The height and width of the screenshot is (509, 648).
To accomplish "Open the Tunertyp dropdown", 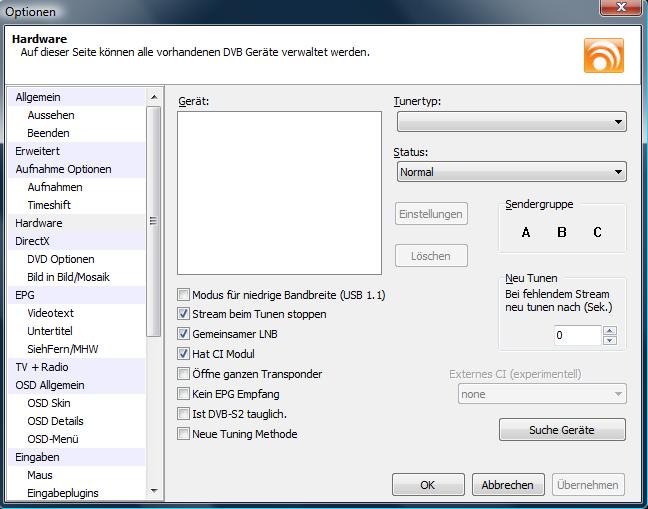I will (511, 122).
